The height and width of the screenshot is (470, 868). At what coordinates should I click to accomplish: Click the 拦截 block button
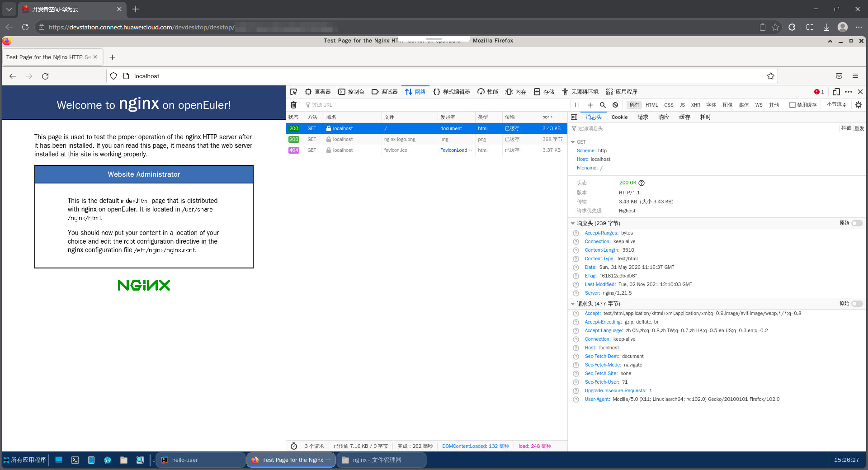coord(846,128)
